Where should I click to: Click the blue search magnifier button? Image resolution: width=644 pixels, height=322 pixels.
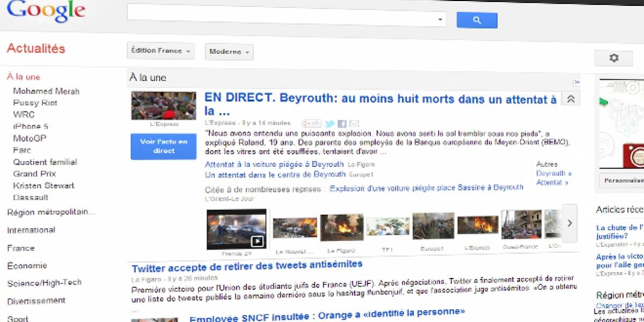(477, 20)
